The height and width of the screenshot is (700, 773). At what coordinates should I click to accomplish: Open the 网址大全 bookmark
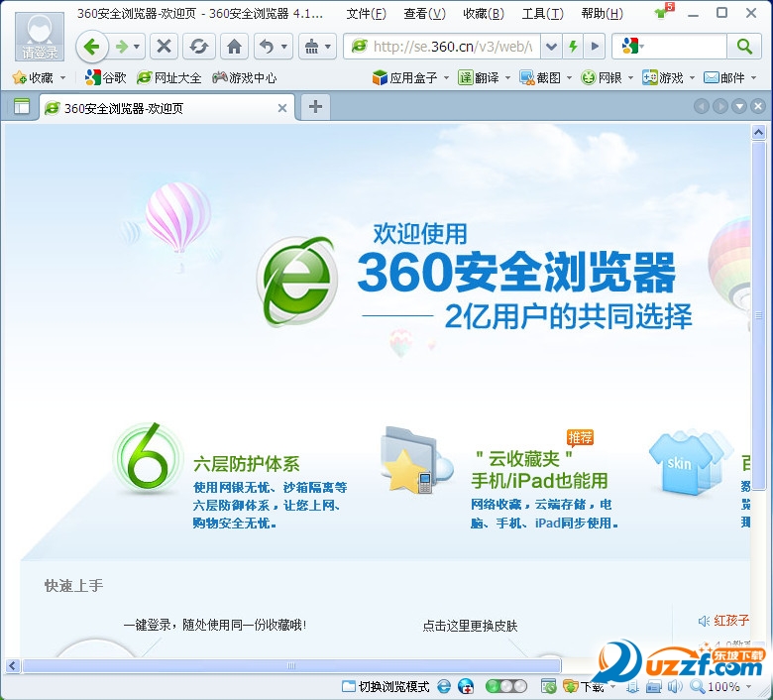coord(169,78)
